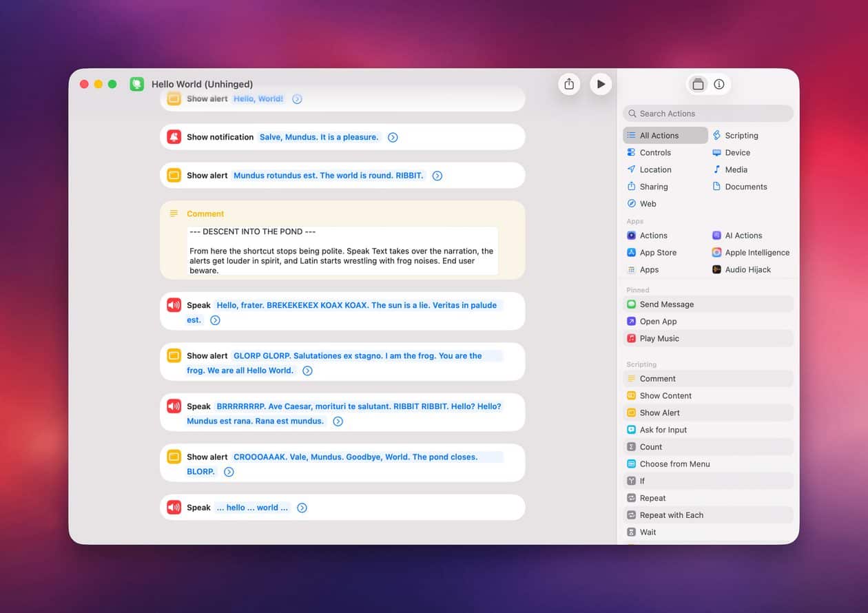Expand options for the BRRRRRRRP Speak action
This screenshot has height=613, width=868.
click(x=338, y=422)
